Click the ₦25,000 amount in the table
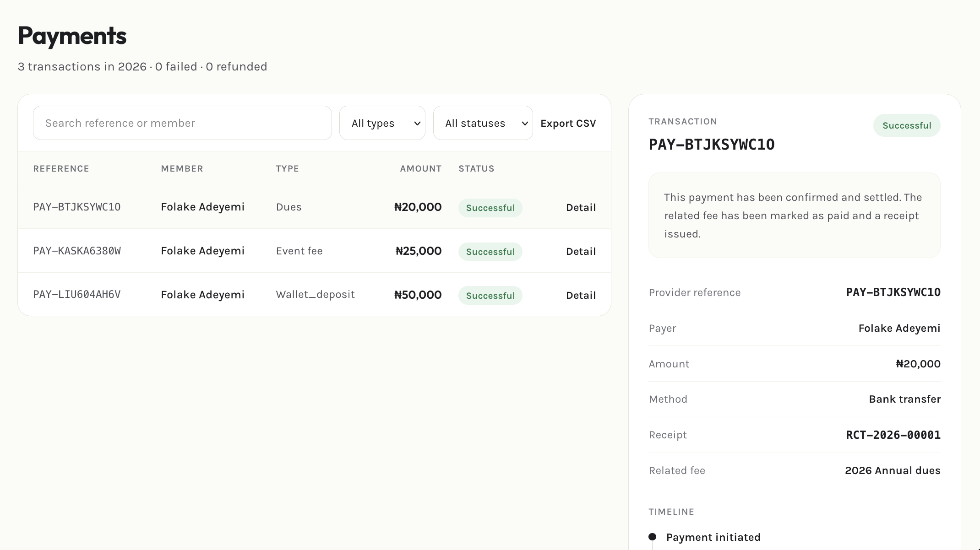Image resolution: width=980 pixels, height=550 pixels. click(x=419, y=251)
